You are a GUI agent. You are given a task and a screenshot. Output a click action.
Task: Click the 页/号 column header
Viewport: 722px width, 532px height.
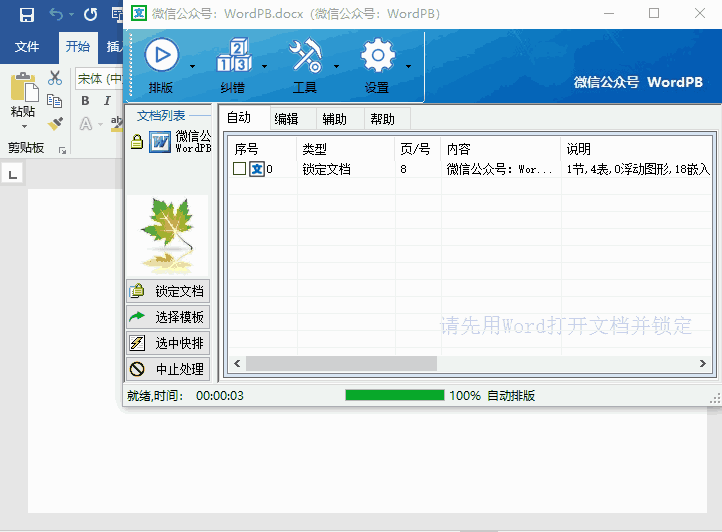click(x=418, y=149)
